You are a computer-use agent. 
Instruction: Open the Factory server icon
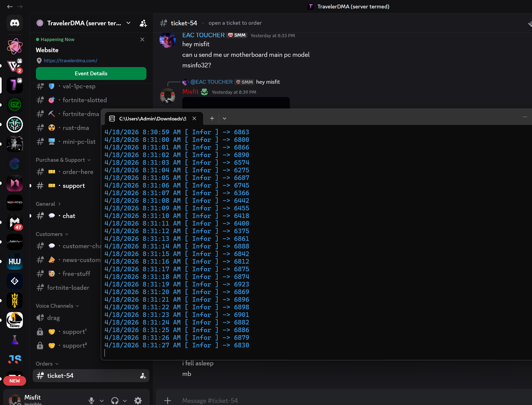coord(15,320)
